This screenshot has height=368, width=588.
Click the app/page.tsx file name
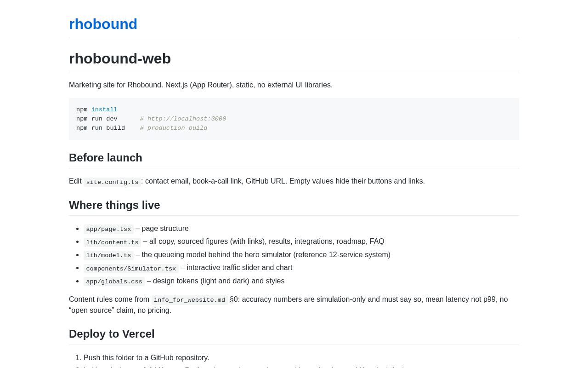pos(108,229)
